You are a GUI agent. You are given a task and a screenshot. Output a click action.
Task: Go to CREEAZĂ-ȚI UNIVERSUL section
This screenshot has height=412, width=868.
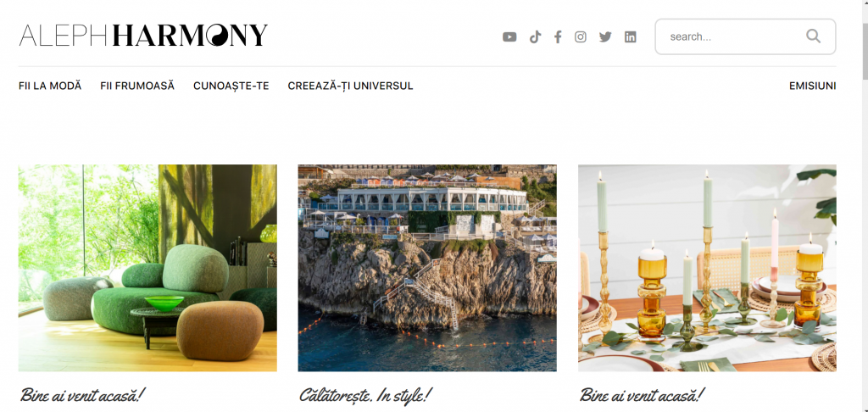350,86
